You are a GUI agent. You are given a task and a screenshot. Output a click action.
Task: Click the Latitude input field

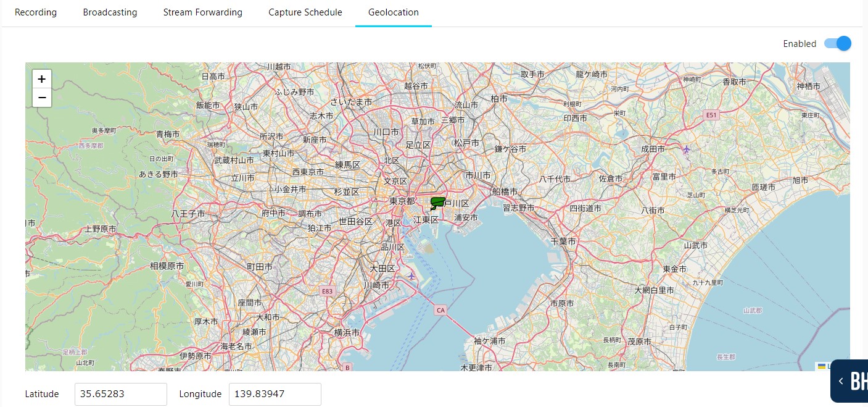coord(120,394)
